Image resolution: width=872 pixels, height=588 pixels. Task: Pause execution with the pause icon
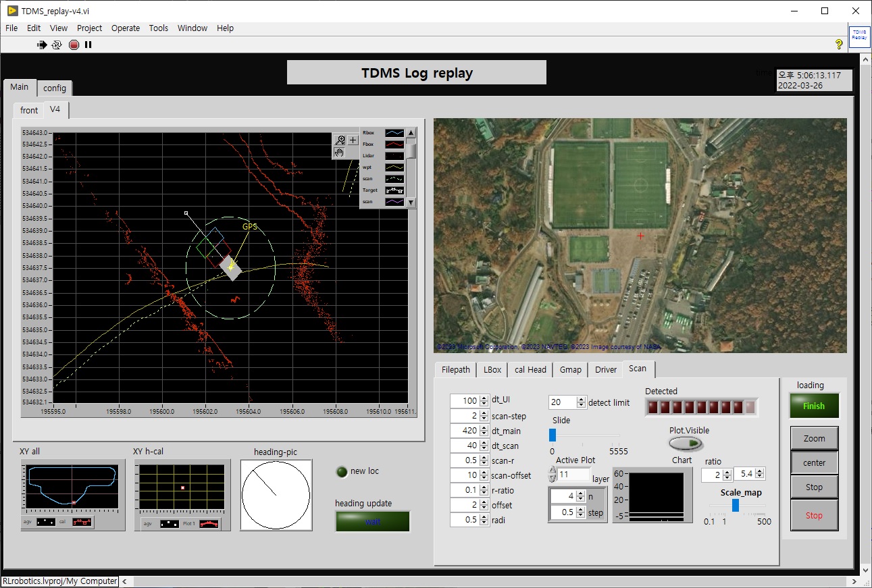(88, 45)
